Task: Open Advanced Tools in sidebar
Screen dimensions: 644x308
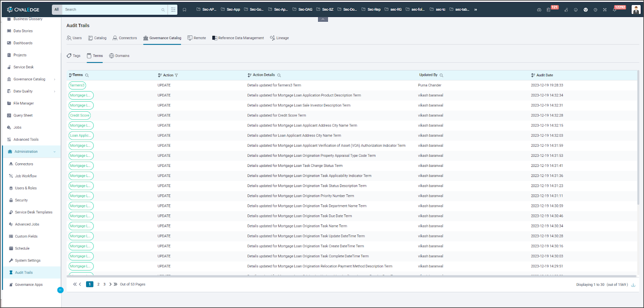Action: [x=26, y=140]
